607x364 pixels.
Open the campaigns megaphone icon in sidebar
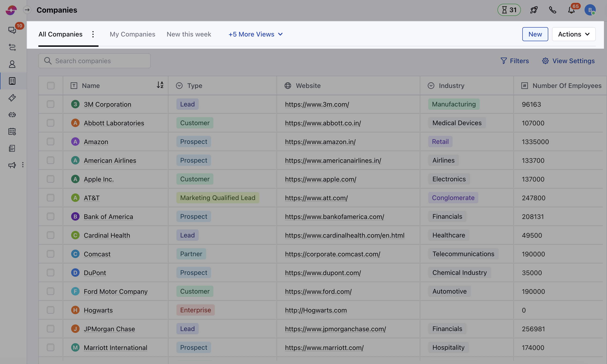(12, 165)
